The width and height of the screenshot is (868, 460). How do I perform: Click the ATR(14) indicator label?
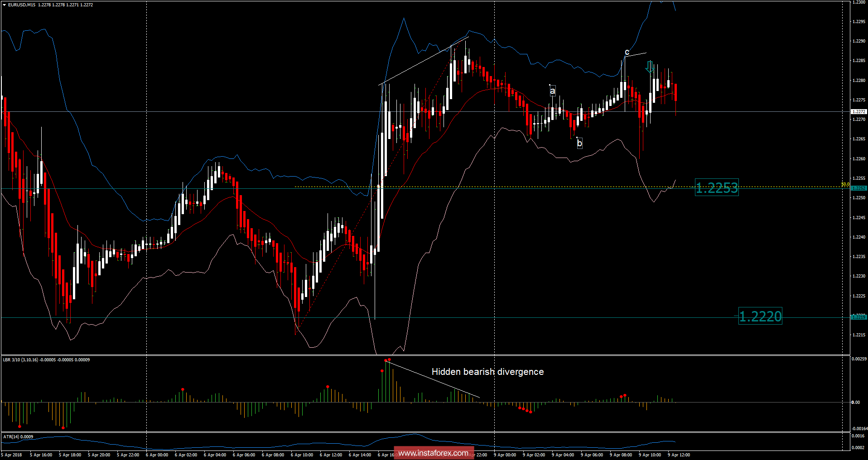[18, 437]
